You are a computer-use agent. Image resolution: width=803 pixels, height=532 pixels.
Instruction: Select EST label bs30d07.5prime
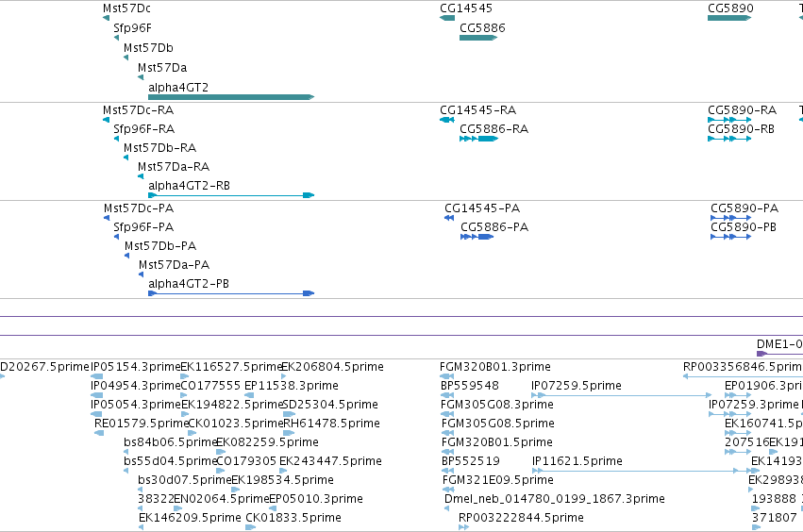(x=185, y=481)
